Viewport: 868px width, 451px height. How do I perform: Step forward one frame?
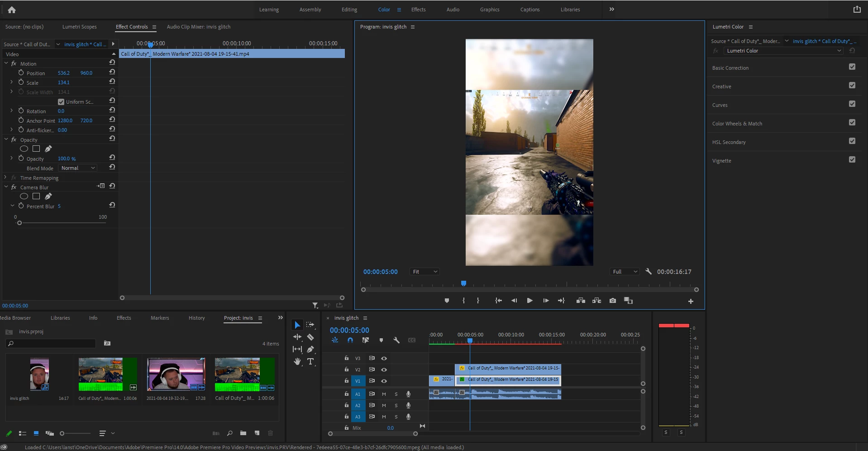click(x=546, y=301)
